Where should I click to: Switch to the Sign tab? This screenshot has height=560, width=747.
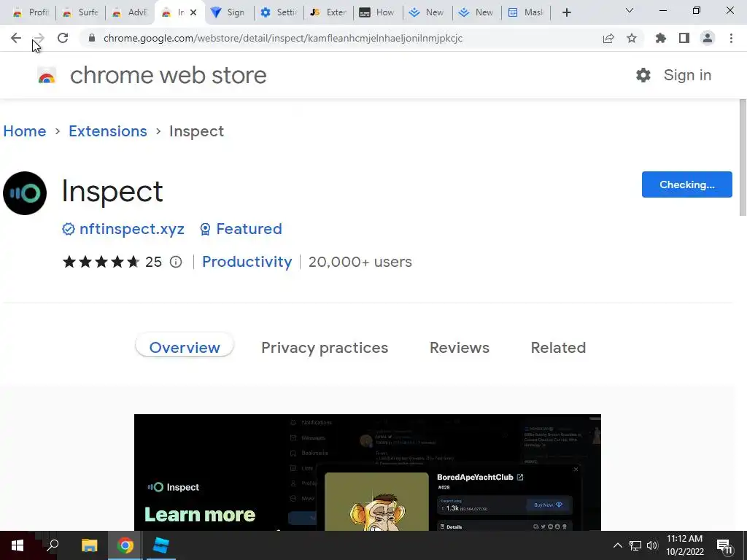click(228, 12)
